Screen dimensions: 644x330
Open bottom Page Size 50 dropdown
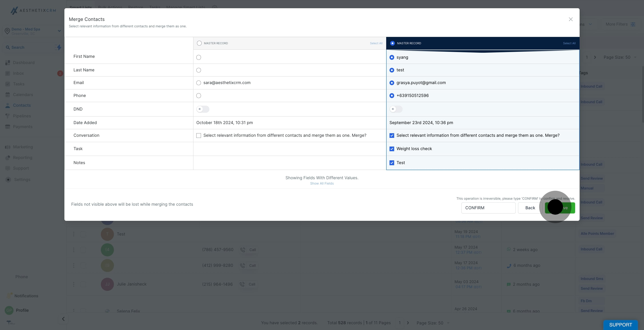(x=433, y=323)
